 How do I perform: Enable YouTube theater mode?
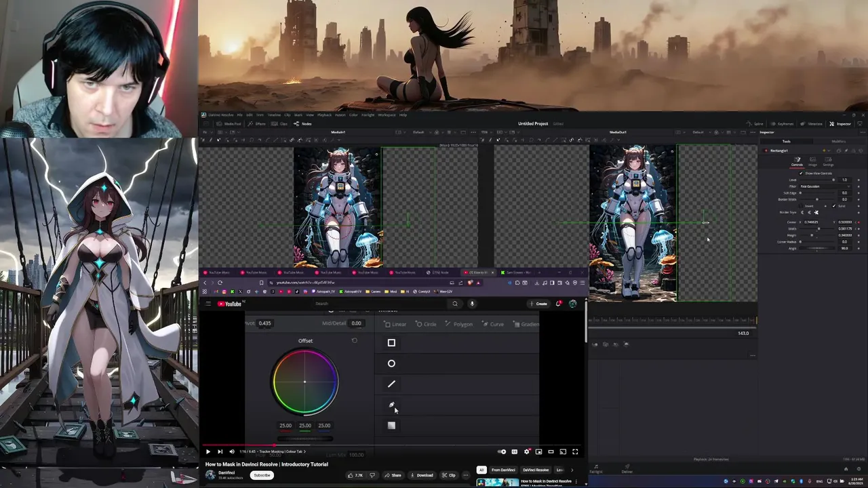pyautogui.click(x=551, y=451)
